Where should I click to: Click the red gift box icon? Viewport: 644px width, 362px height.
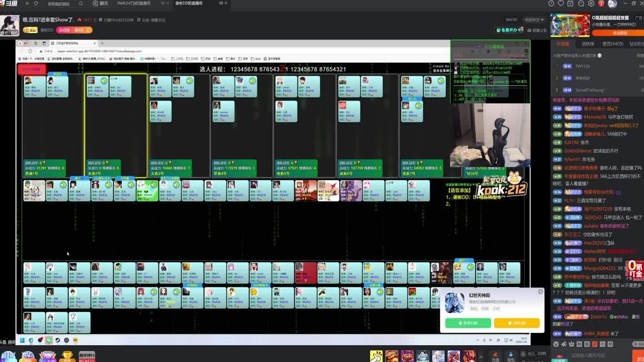tap(601, 4)
